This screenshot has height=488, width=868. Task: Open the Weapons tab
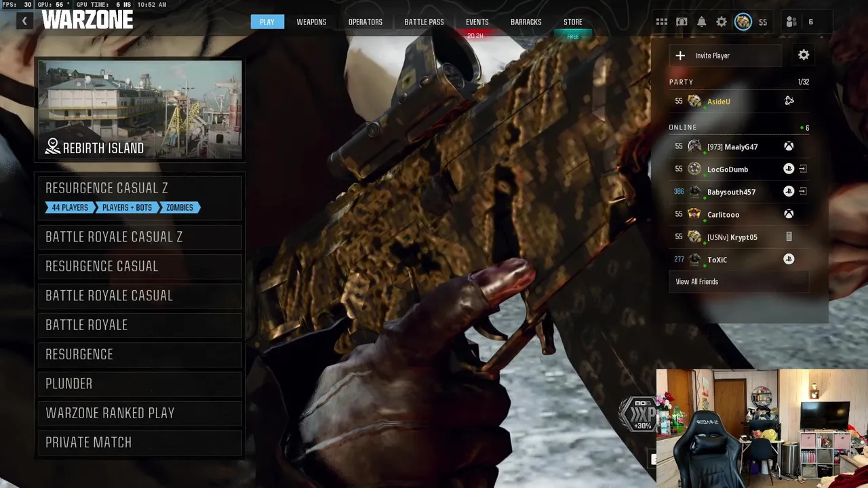pos(311,22)
